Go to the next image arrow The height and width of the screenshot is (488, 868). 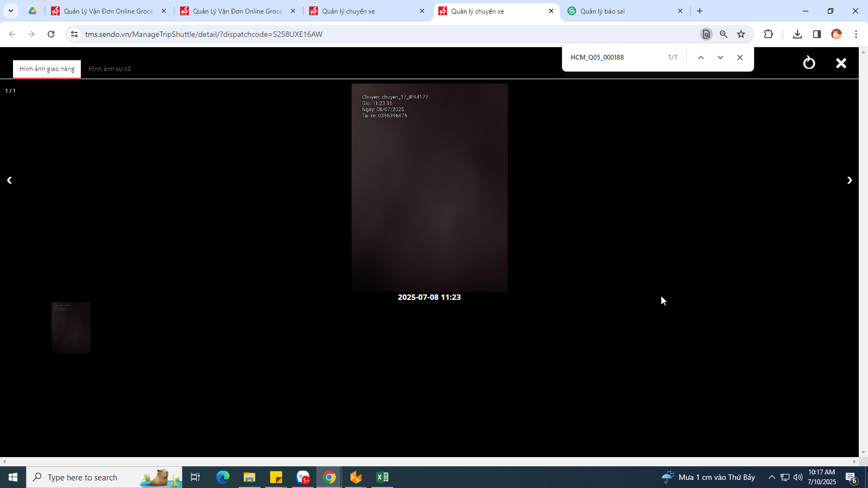coord(850,180)
